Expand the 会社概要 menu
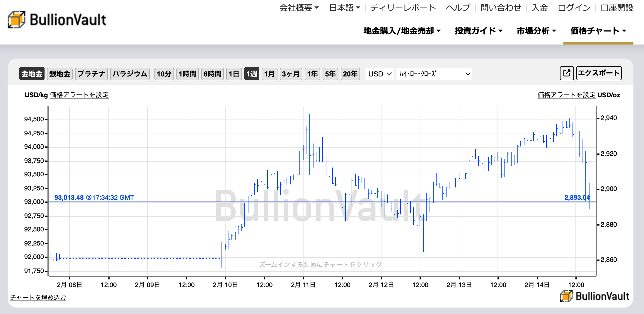 [299, 8]
